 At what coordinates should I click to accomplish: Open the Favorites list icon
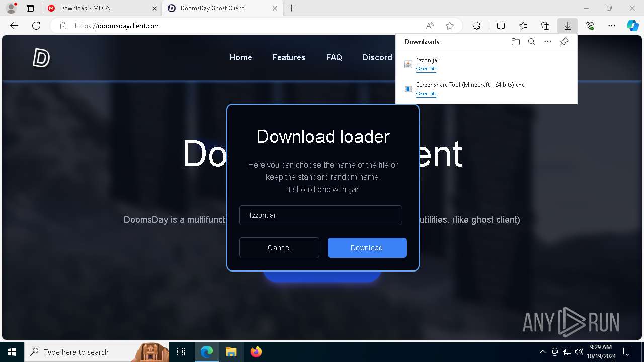[x=523, y=26]
